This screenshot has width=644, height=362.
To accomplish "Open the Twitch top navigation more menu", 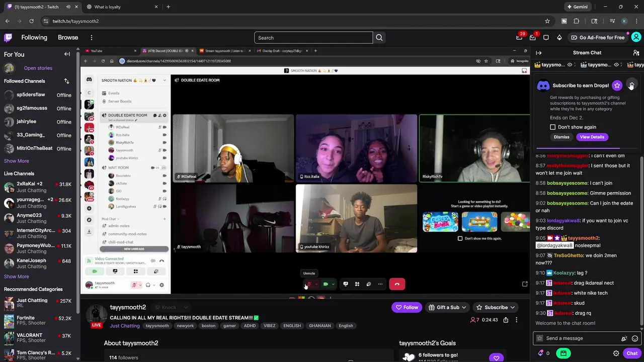I will [92, 38].
